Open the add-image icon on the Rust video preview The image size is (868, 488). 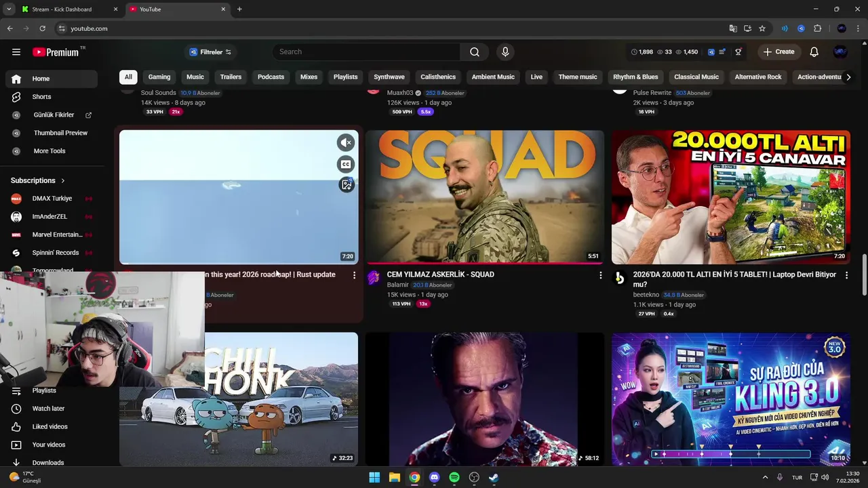(x=347, y=184)
